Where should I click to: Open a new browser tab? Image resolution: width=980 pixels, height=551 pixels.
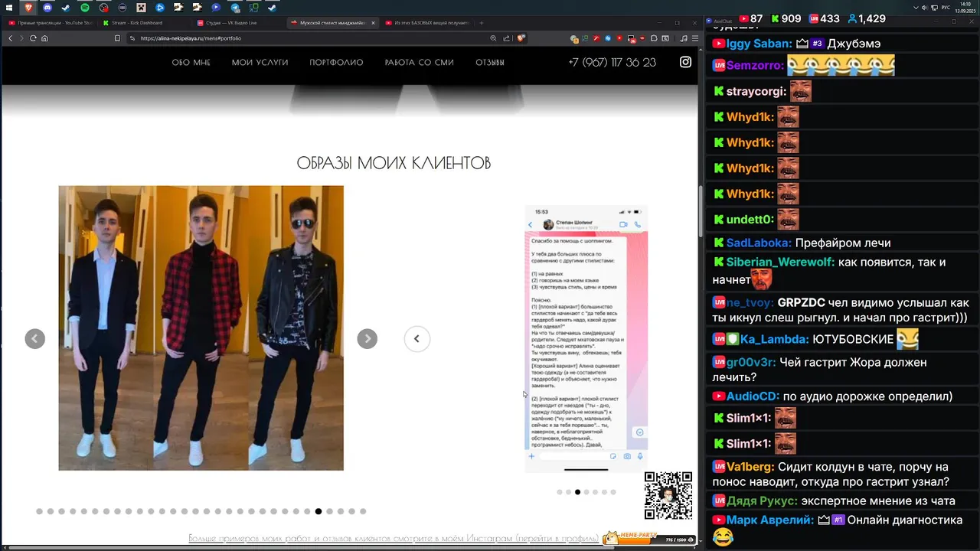click(482, 23)
